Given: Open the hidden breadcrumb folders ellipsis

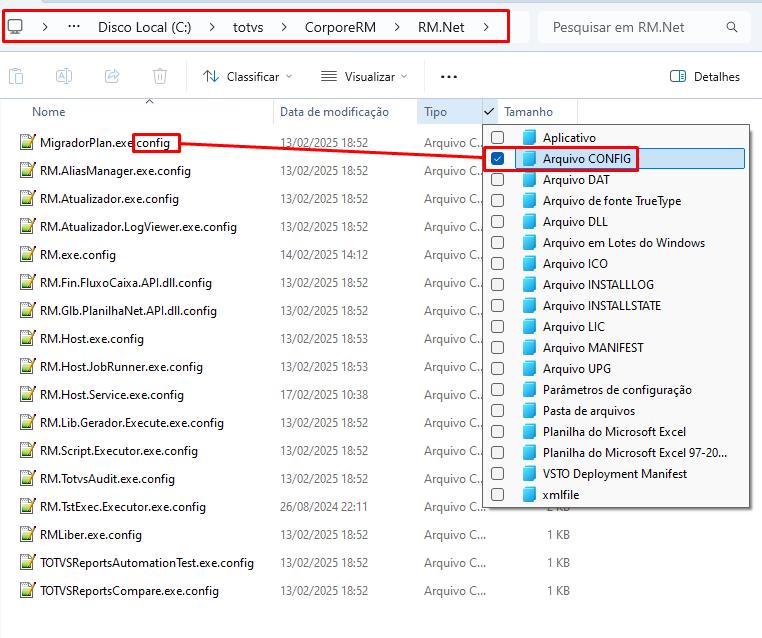Looking at the screenshot, I should coord(74,27).
